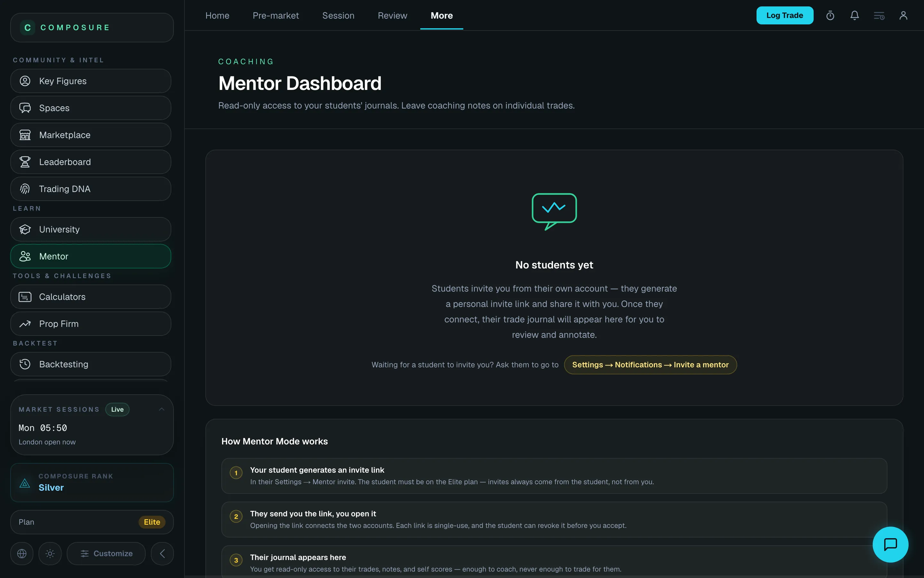Open the Calculators tool
Screen dimensions: 924x578
tap(90, 297)
